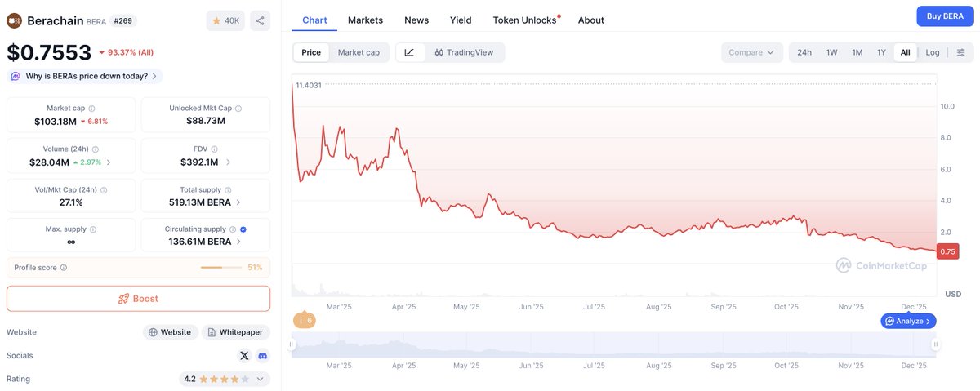This screenshot has width=980, height=391.
Task: Open the share icon button
Action: (x=260, y=20)
